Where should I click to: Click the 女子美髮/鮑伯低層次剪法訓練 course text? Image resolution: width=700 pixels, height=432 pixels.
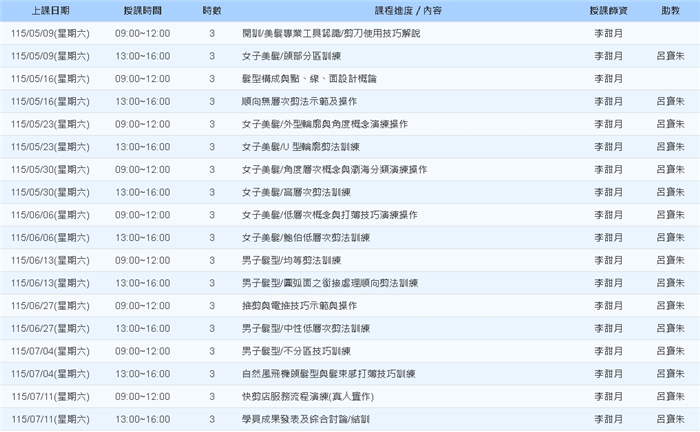(x=306, y=238)
